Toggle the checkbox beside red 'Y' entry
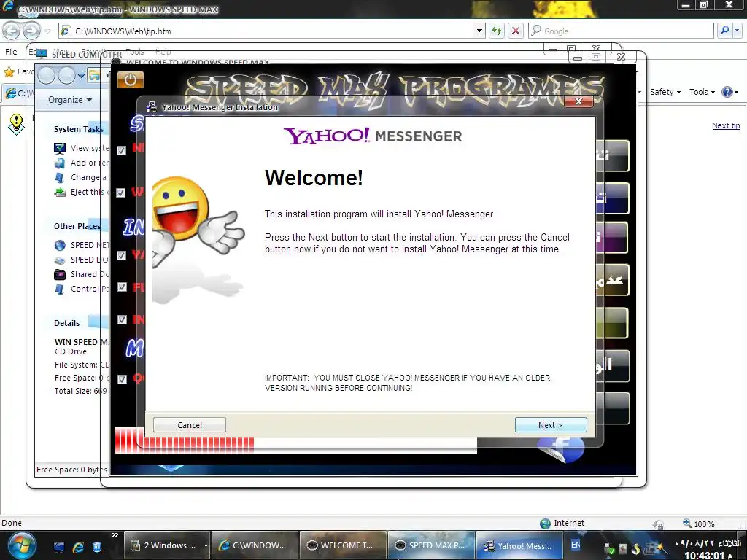 point(122,255)
